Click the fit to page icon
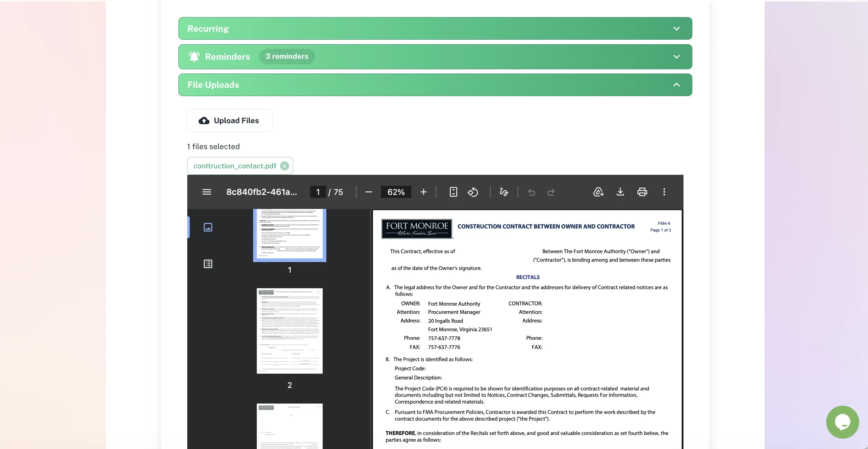The width and height of the screenshot is (868, 449). tap(454, 192)
